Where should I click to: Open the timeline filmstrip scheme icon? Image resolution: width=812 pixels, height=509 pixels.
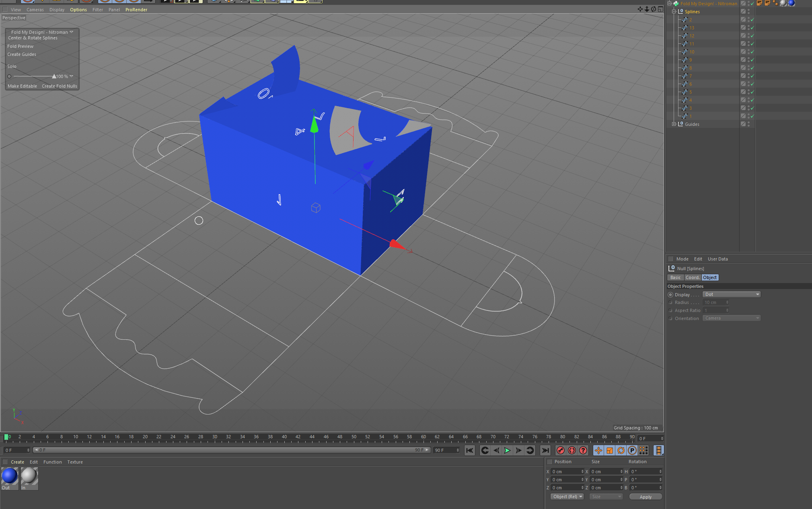click(658, 450)
